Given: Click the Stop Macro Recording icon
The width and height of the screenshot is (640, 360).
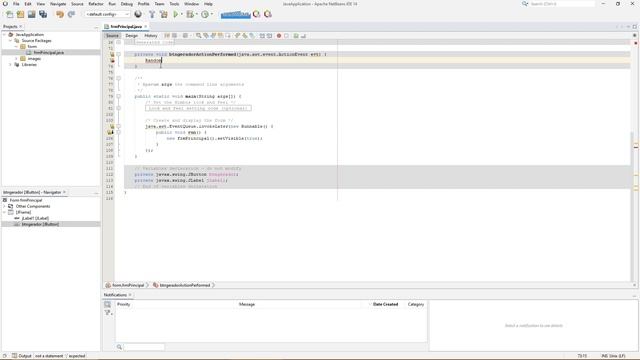Looking at the screenshot, I should tap(286, 36).
